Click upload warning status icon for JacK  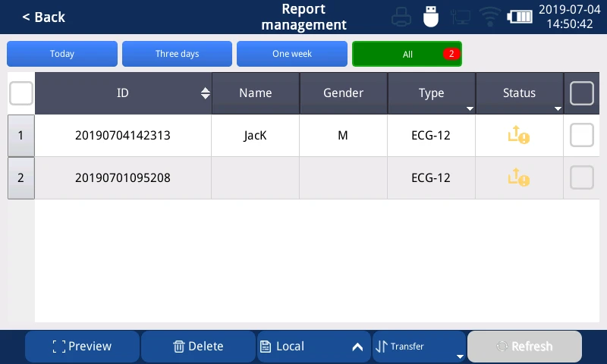[x=519, y=135]
